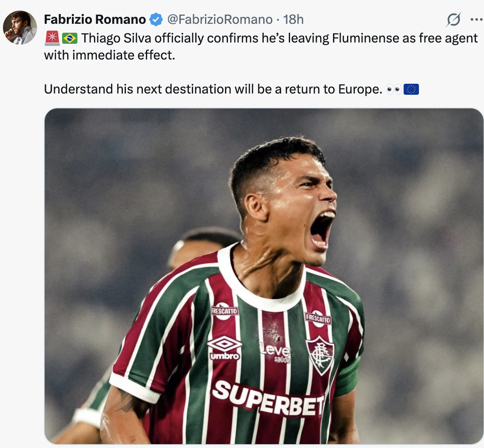Click the Leve saúde logo on the shirt
This screenshot has width=484, height=448.
[x=276, y=353]
